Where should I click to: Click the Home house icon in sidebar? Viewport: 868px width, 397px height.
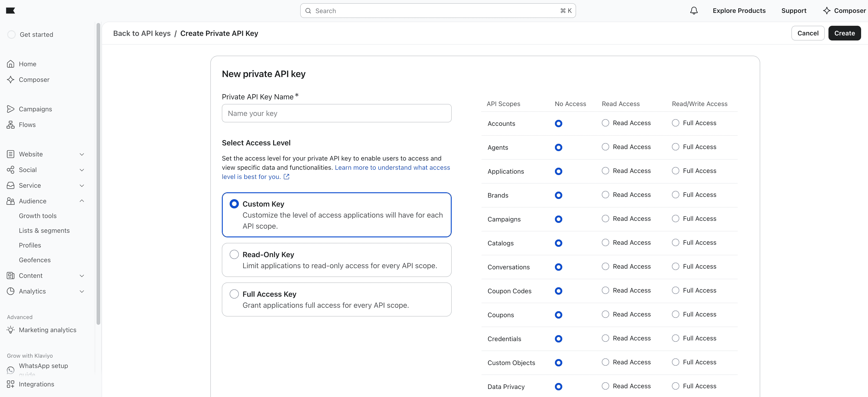(x=11, y=64)
